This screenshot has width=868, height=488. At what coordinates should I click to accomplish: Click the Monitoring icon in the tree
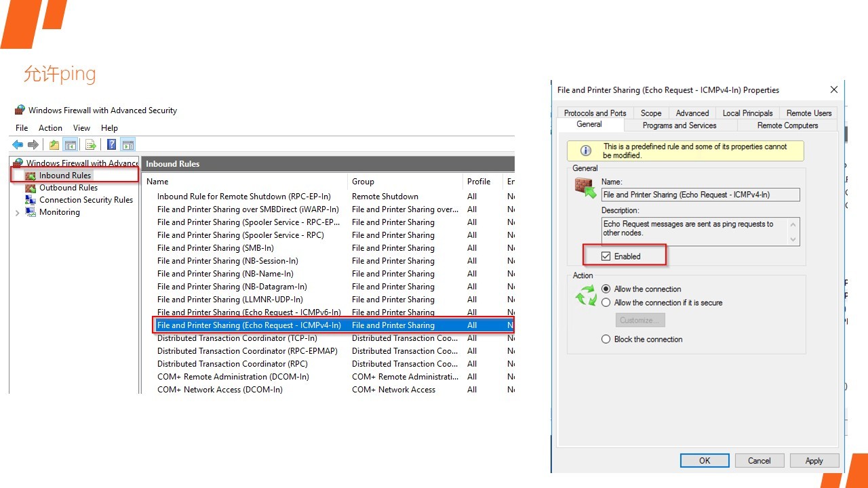click(30, 212)
